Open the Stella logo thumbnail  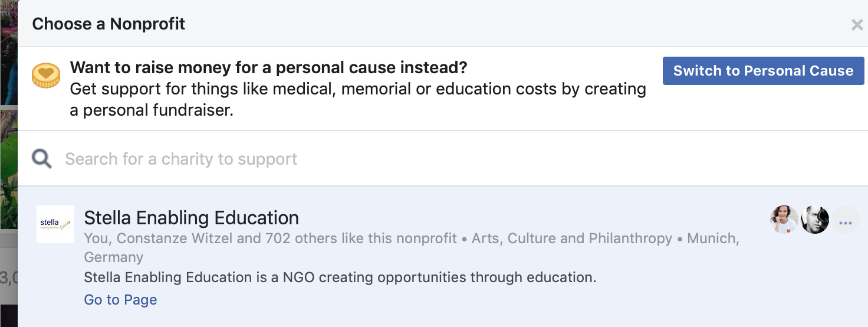coord(55,224)
